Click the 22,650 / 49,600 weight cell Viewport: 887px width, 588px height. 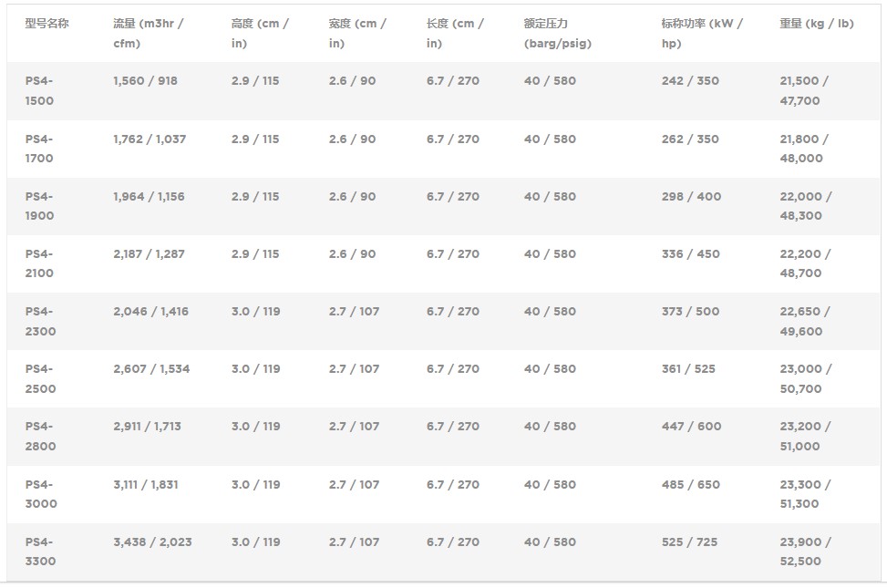[804, 321]
